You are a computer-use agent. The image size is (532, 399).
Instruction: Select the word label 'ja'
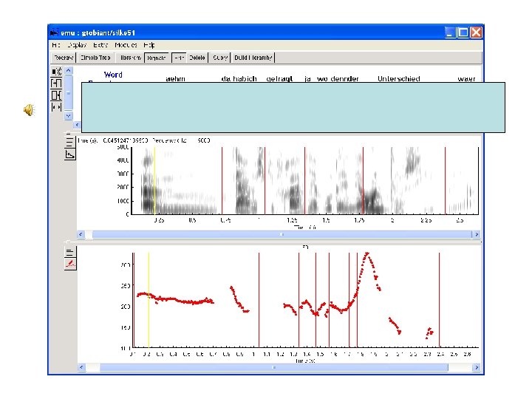click(307, 79)
